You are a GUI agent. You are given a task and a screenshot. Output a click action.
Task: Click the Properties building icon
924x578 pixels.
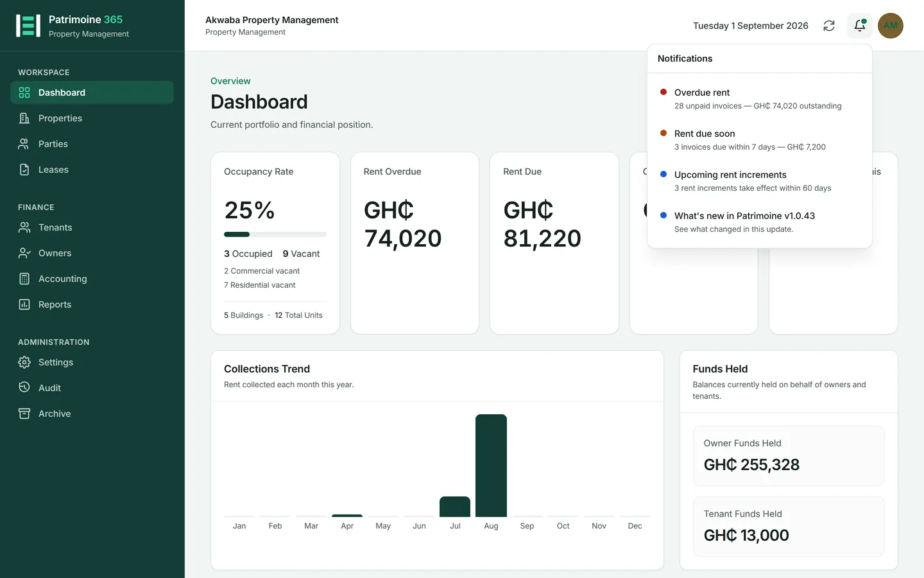[x=24, y=118]
